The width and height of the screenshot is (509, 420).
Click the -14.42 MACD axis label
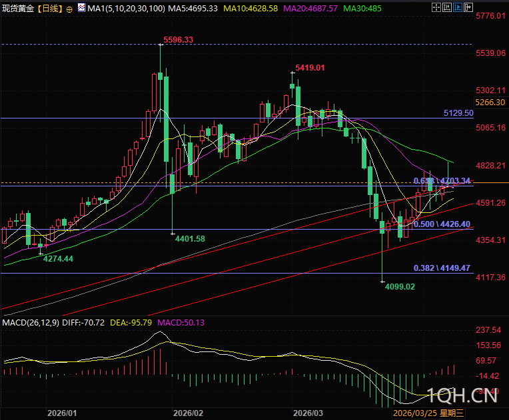coord(487,376)
